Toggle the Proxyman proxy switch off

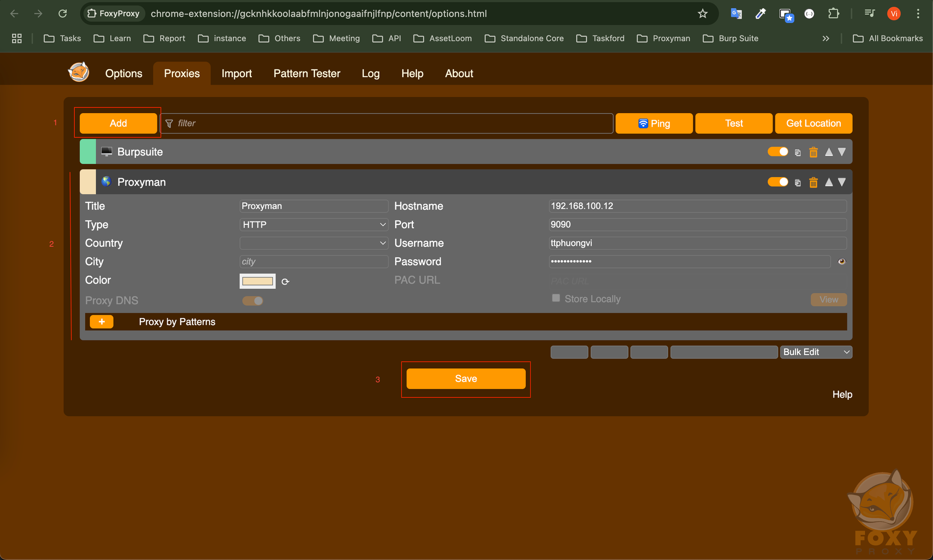click(777, 182)
